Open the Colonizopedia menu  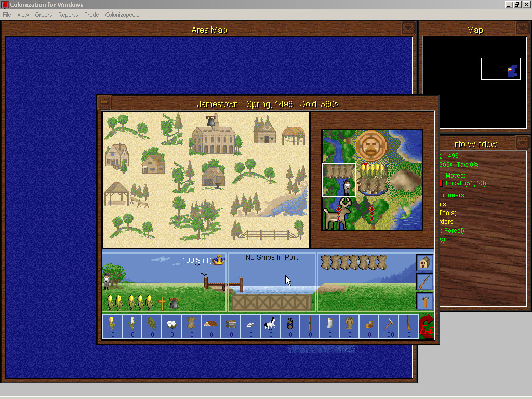(x=122, y=15)
